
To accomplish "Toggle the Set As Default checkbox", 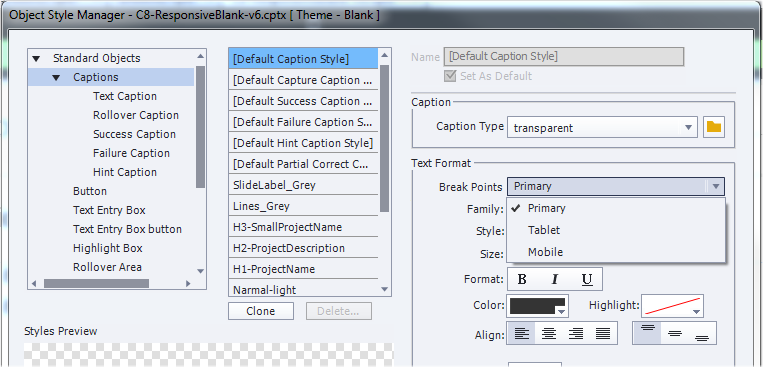I will [x=451, y=76].
